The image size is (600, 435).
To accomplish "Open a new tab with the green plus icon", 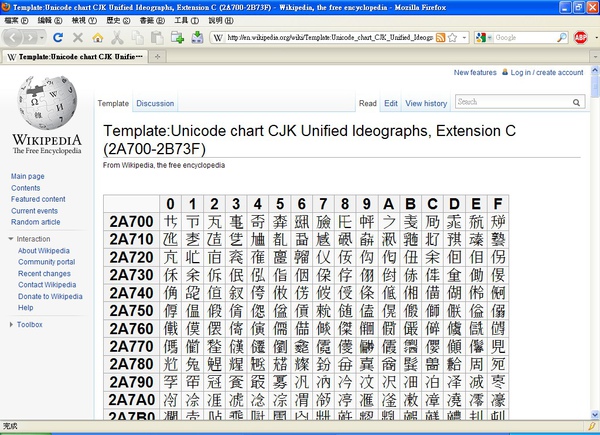I will pyautogui.click(x=177, y=37).
